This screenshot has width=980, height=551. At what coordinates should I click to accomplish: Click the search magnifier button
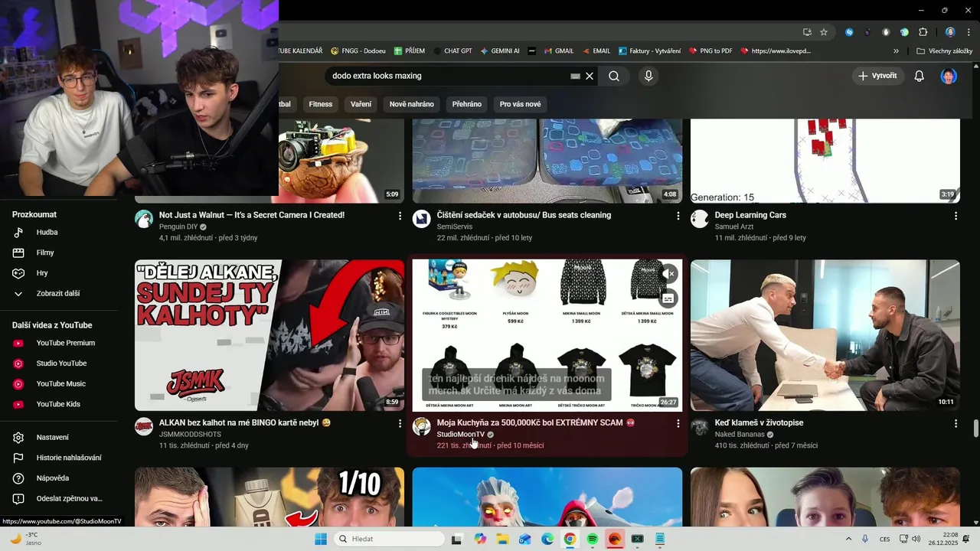pos(614,76)
